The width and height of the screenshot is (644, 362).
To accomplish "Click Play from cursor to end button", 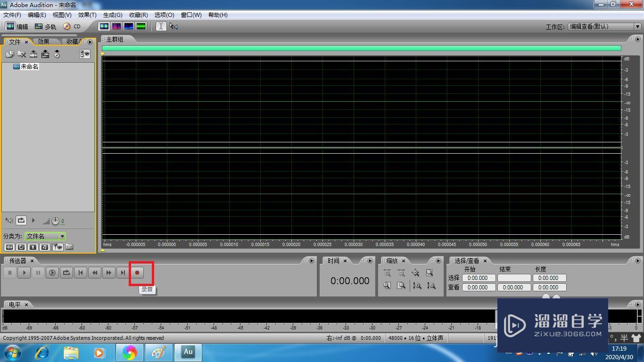I will 52,272.
